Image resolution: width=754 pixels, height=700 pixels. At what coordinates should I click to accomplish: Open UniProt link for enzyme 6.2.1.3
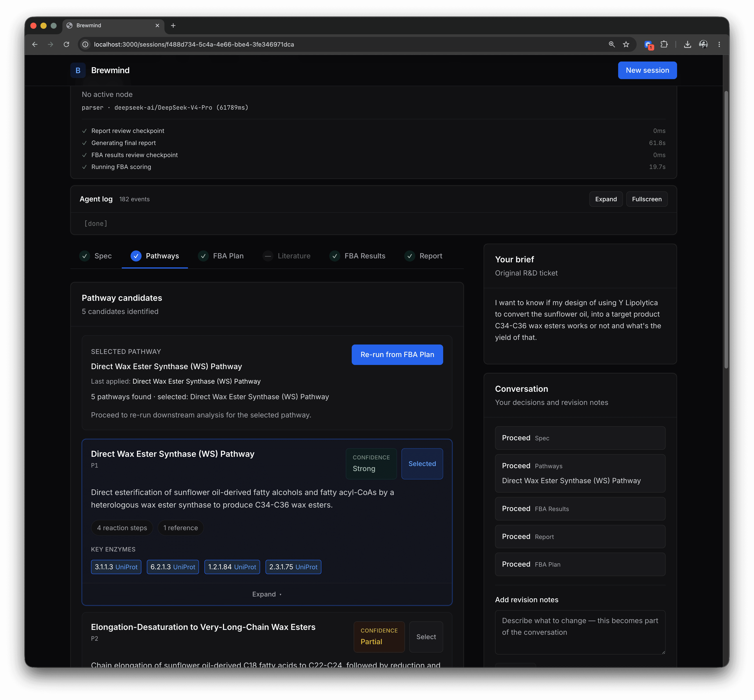point(184,567)
